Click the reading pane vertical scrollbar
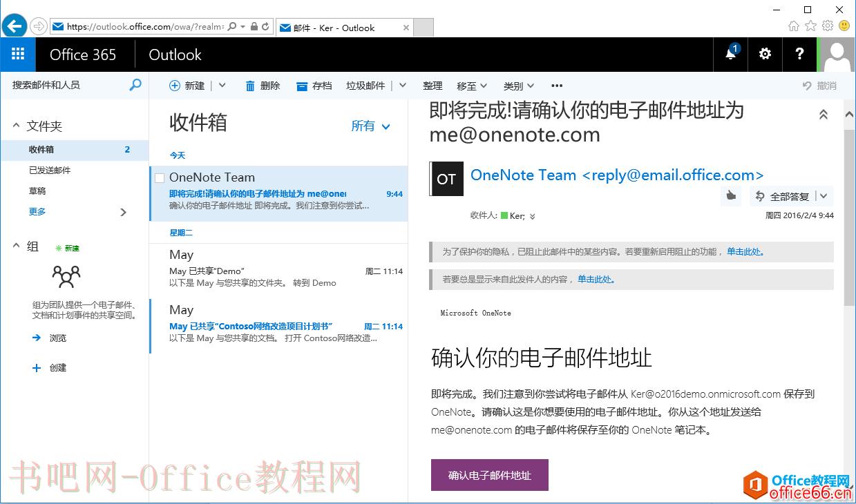The width and height of the screenshot is (856, 504). [850, 217]
